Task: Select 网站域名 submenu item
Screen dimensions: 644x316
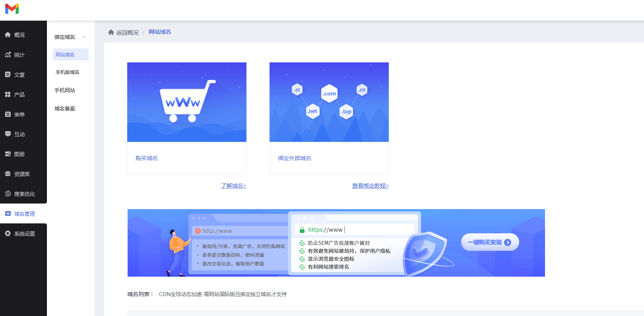Action: tap(66, 55)
